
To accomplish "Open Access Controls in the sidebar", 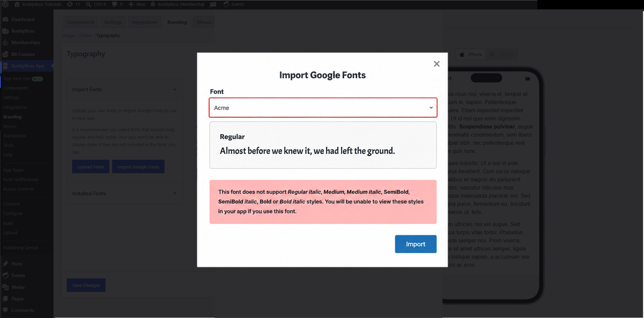I will pyautogui.click(x=19, y=189).
